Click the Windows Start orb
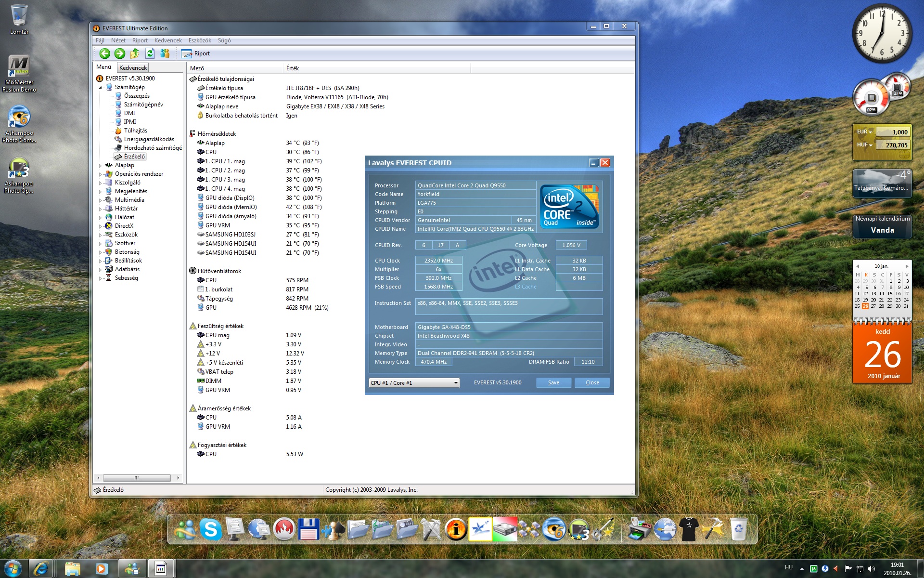924x578 pixels. coord(13,568)
